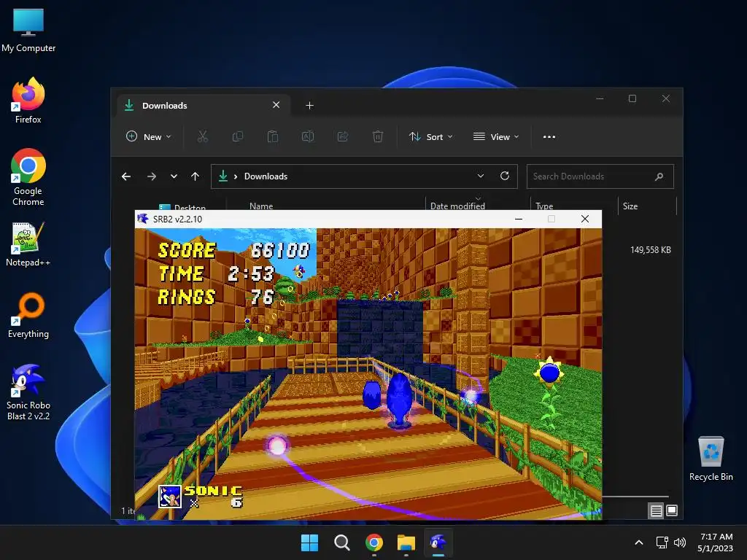Screen dimensions: 747x560
Task: Open the Windows Start menu
Action: tap(309, 542)
